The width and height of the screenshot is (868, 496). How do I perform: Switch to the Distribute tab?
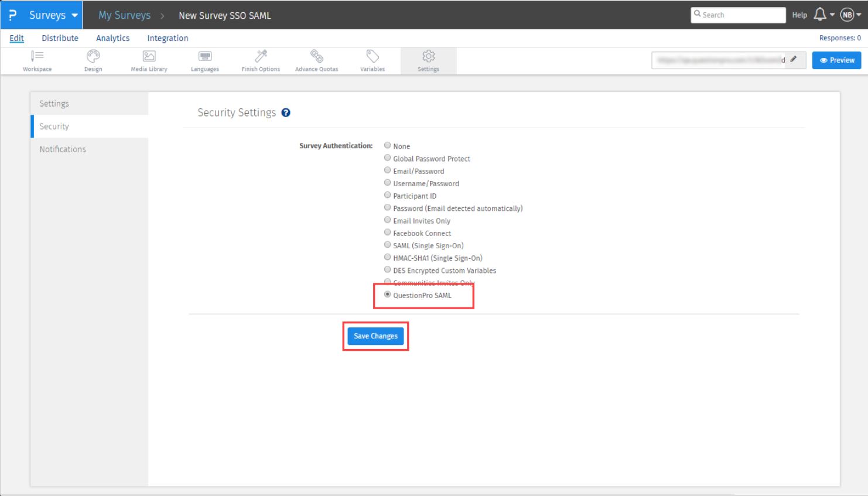[x=60, y=38]
